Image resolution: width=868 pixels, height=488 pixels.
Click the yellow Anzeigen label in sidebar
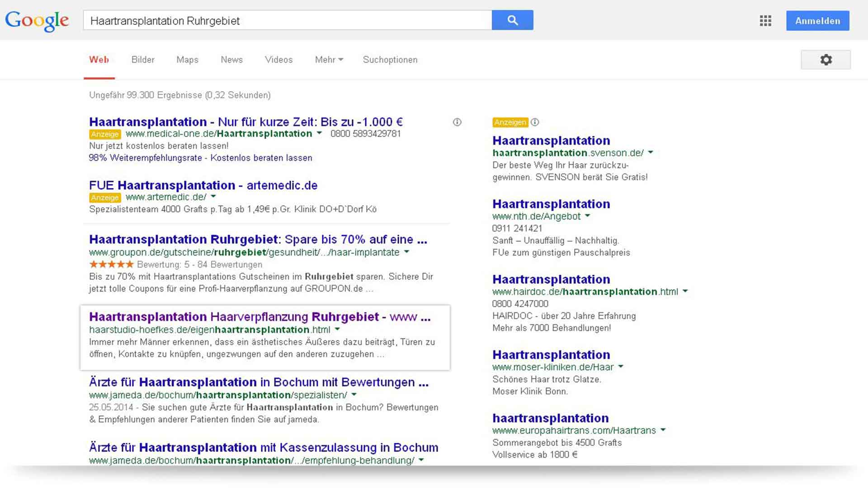510,122
